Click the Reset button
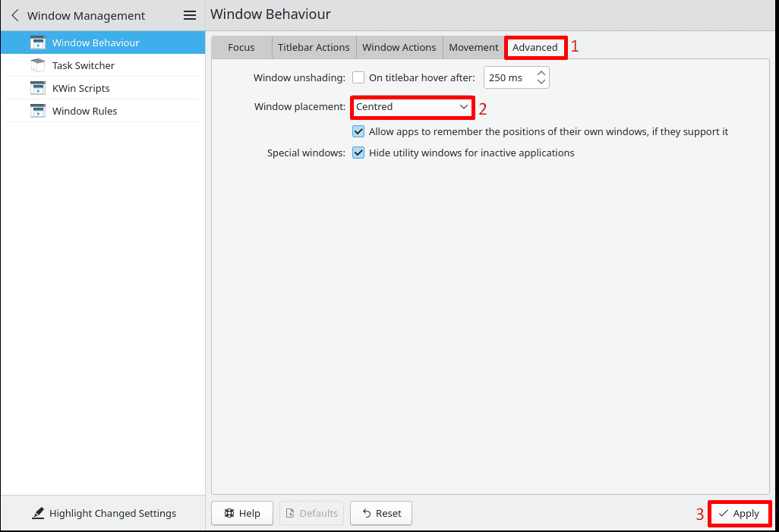Screen dimensions: 779x532 [381, 513]
